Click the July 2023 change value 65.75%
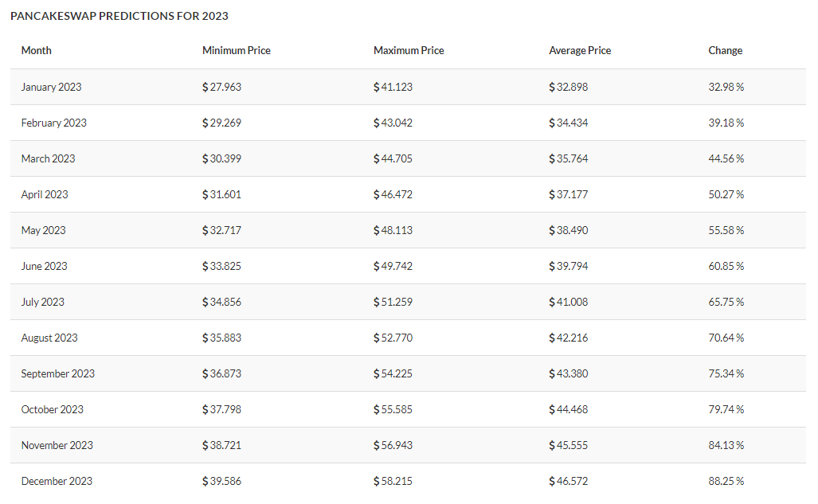Screen dimensions: 818x504 726,302
